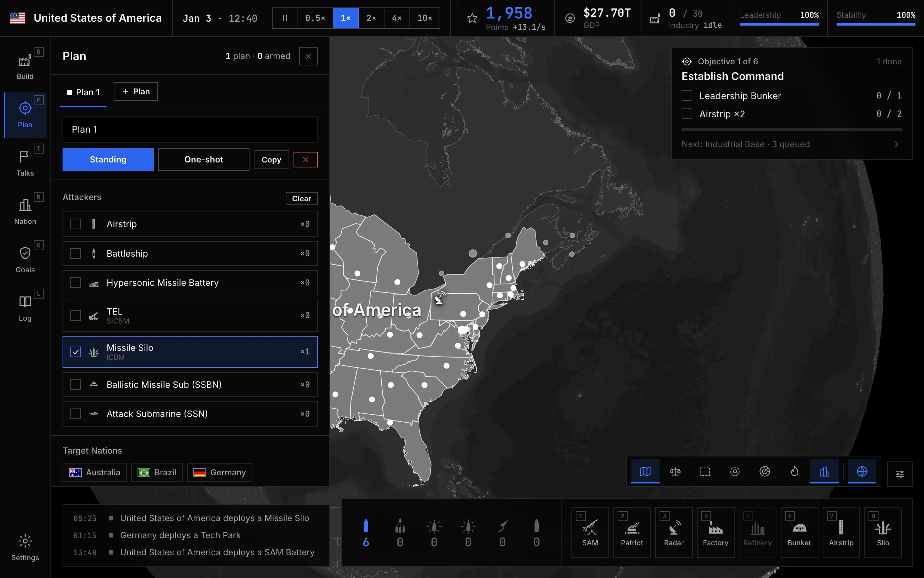
Task: Target Germany nation
Action: pos(219,472)
